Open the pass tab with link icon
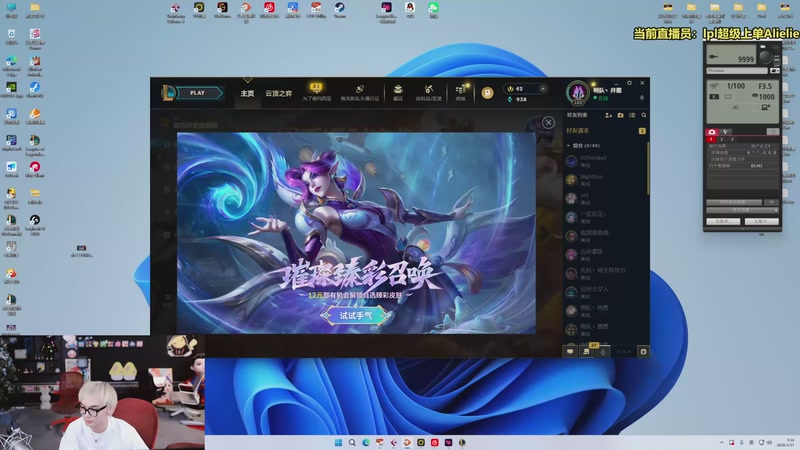Image resolution: width=800 pixels, height=450 pixels. pos(360,93)
